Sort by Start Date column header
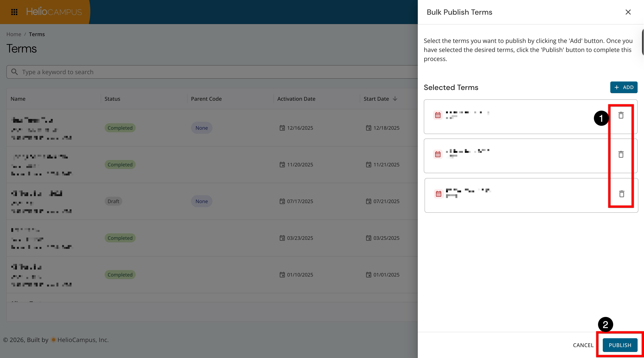The height and width of the screenshot is (358, 644). pyautogui.click(x=376, y=99)
